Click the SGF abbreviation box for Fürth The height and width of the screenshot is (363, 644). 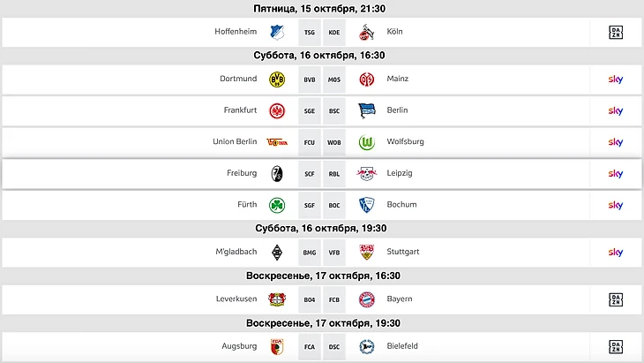[x=310, y=205]
